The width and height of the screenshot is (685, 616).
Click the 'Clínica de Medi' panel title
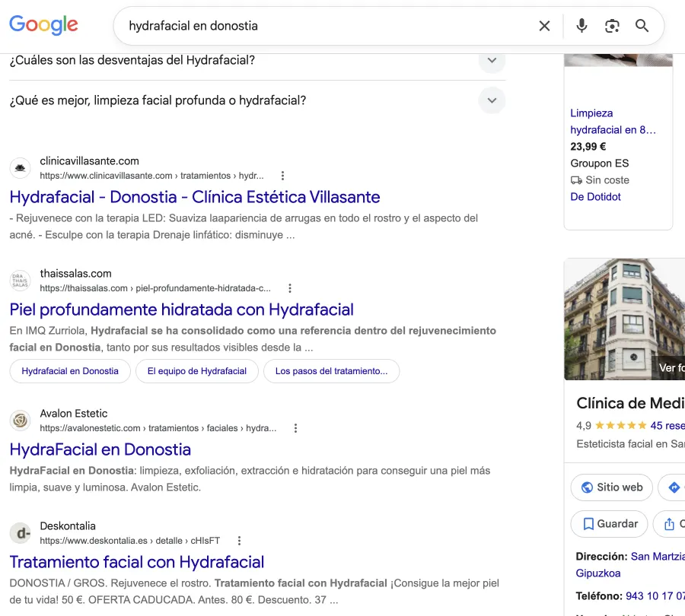[630, 403]
